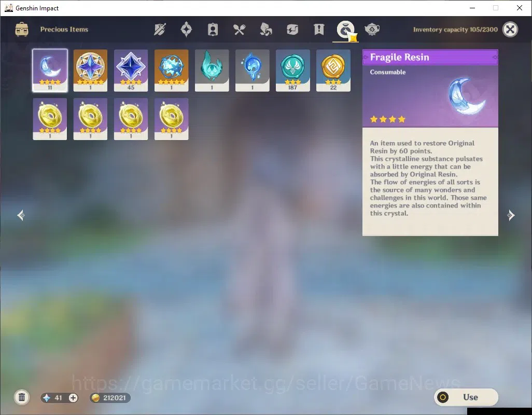Click the four-star rating in details panel
This screenshot has width=532, height=415.
(388, 119)
